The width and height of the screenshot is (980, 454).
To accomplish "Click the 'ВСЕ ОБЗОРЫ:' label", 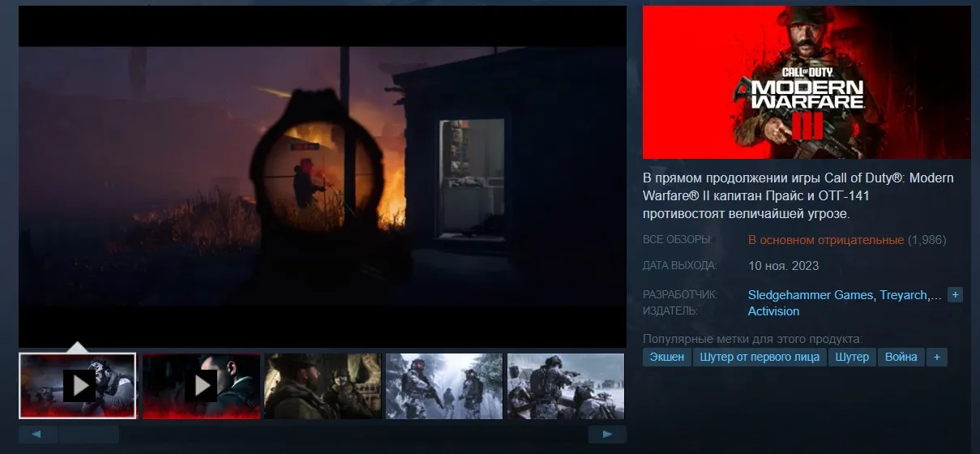I will pos(678,240).
